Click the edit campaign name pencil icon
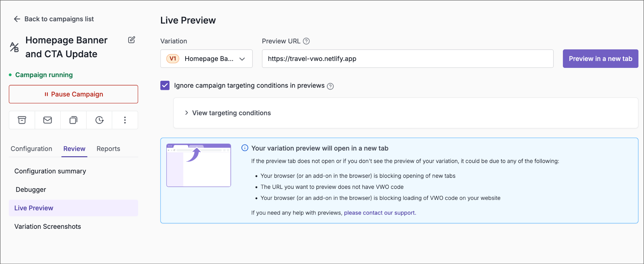The image size is (644, 264). point(131,40)
